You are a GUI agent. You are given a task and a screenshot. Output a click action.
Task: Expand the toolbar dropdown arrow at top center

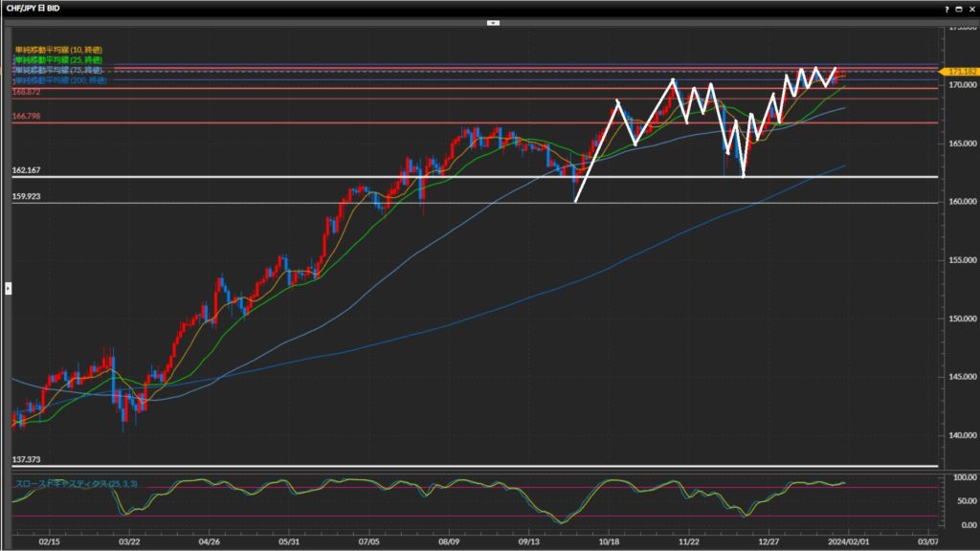pyautogui.click(x=492, y=21)
